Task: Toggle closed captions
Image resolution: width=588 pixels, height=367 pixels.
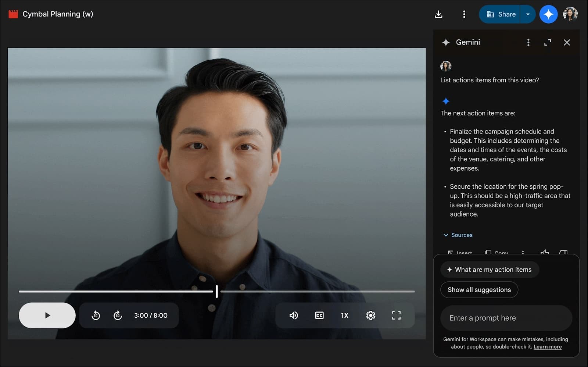Action: pyautogui.click(x=319, y=316)
